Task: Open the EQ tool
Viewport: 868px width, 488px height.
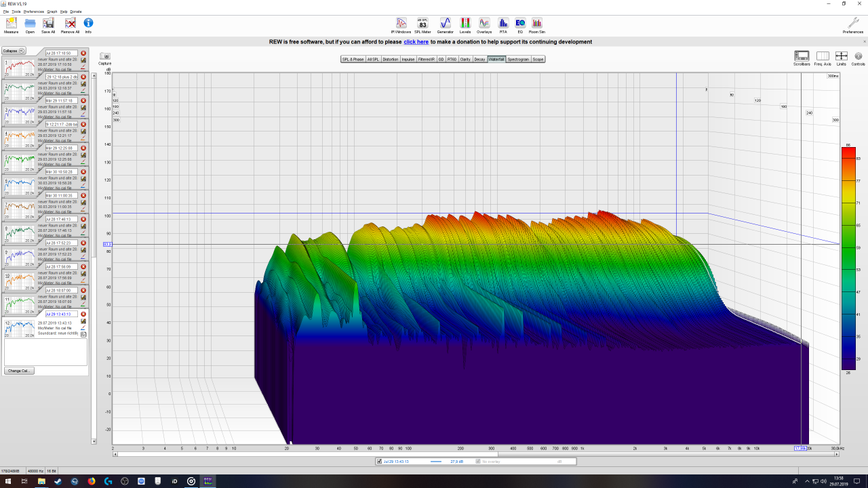Action: 520,23
